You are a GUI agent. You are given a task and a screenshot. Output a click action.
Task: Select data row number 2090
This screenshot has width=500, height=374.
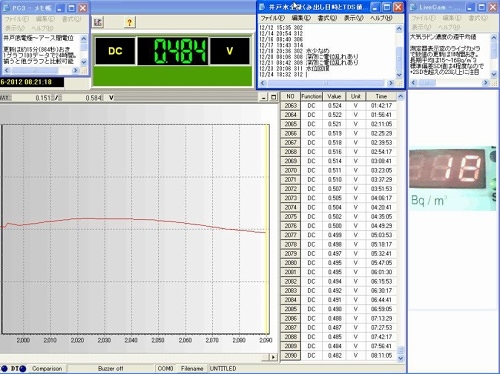click(x=339, y=356)
